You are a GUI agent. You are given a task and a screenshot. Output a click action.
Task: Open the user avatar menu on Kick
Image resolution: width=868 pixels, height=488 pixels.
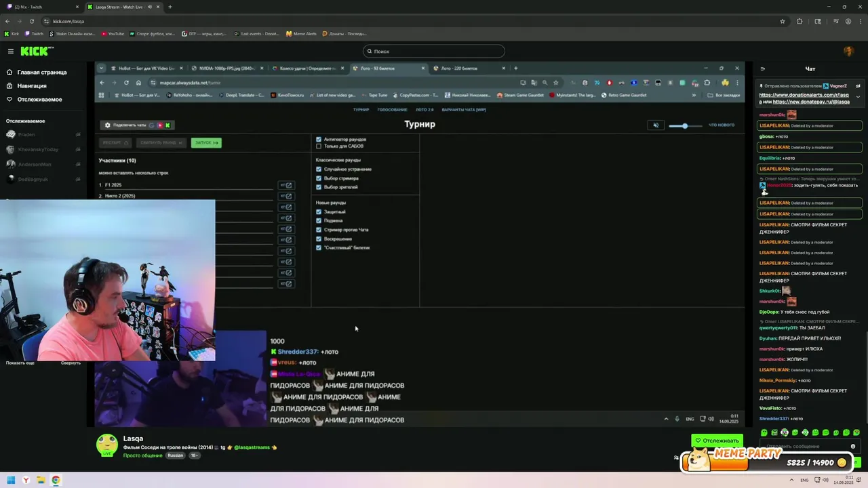pos(848,52)
